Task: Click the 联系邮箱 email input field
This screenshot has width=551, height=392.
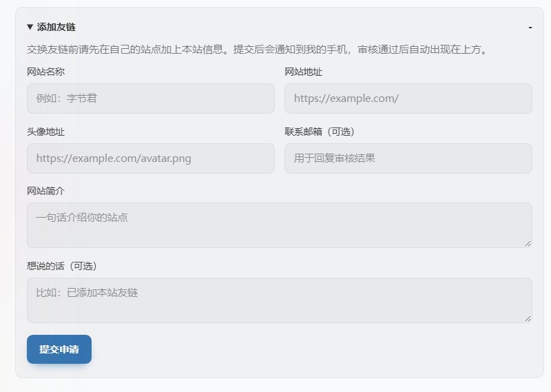Action: tap(408, 158)
